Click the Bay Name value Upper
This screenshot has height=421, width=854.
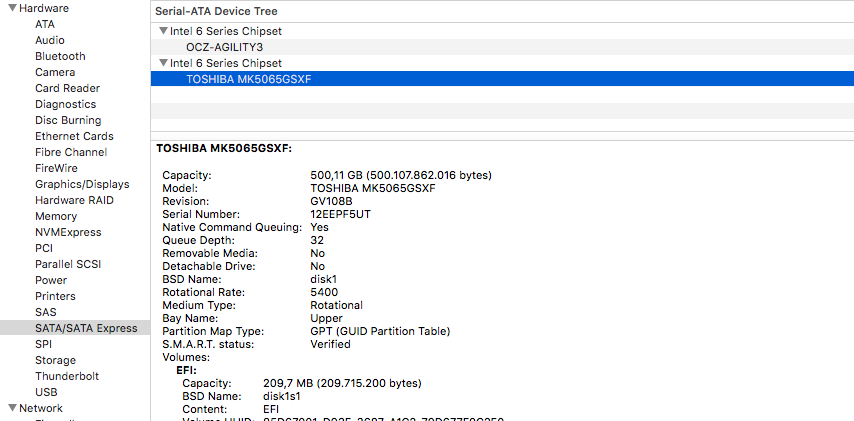coord(326,318)
